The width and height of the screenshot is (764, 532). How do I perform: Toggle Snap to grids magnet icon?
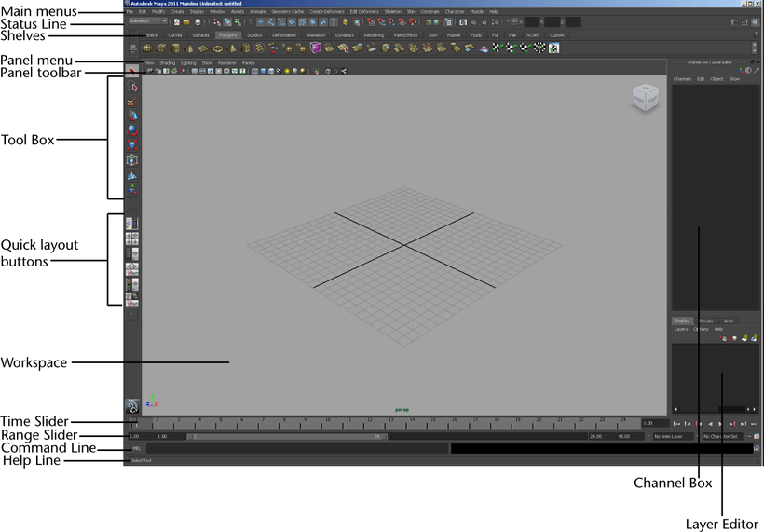371,22
